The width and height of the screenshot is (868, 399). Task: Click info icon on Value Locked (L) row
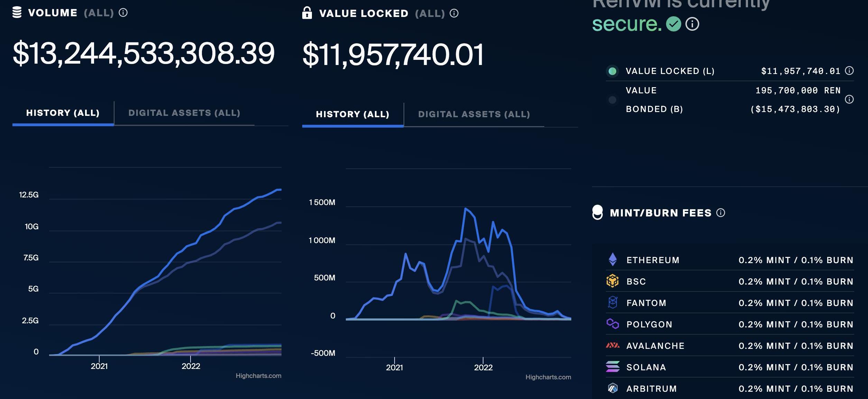[849, 71]
